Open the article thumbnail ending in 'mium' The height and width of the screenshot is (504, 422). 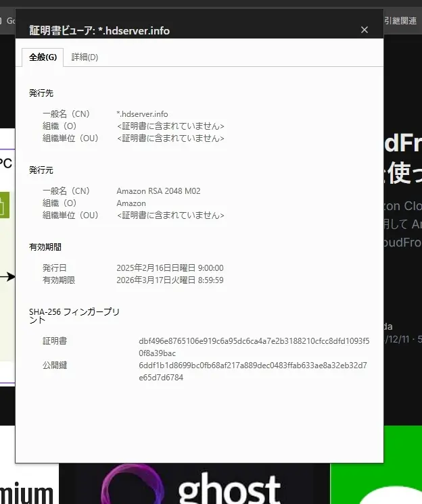click(x=27, y=486)
